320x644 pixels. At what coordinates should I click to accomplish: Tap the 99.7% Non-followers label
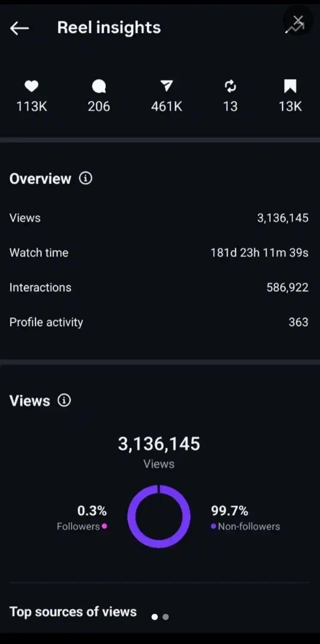tap(245, 518)
